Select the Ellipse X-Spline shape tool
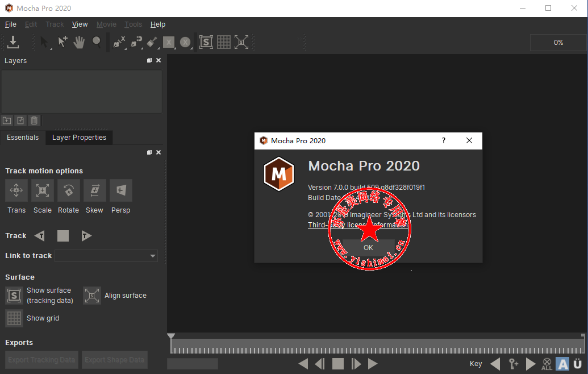This screenshot has width=588, height=374. point(186,43)
